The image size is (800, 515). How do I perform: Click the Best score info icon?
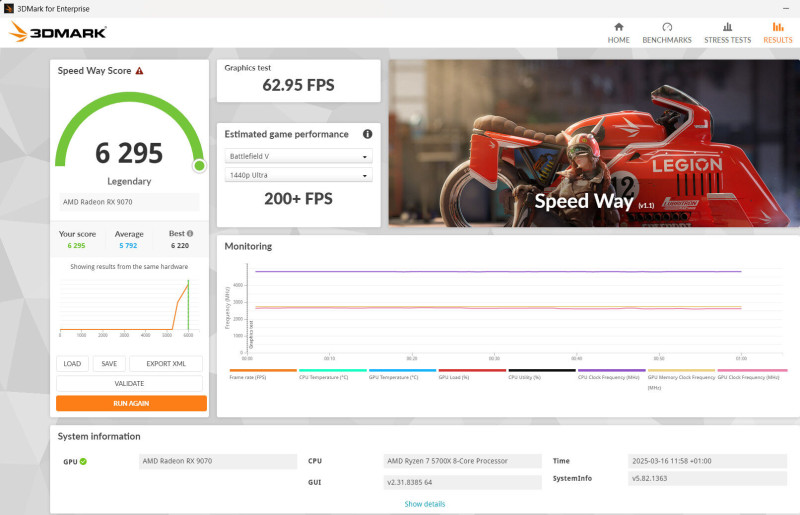coord(190,233)
